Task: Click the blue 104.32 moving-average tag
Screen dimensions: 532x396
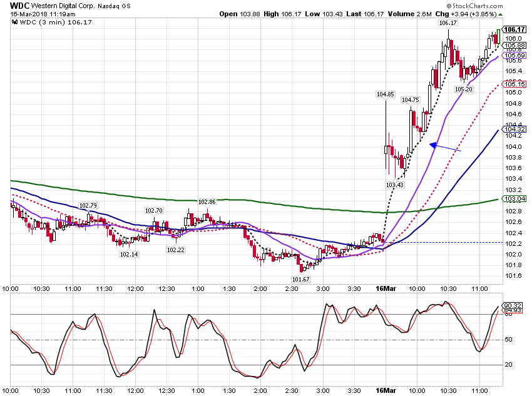Action: (x=514, y=129)
